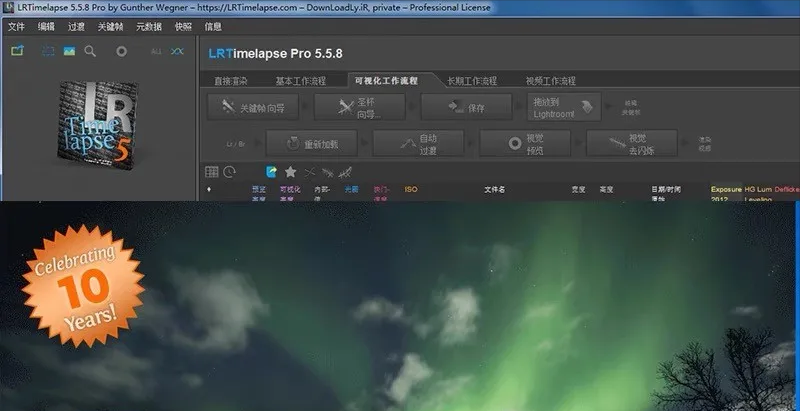Open the 过渡 menu
800x411 pixels.
pyautogui.click(x=76, y=27)
